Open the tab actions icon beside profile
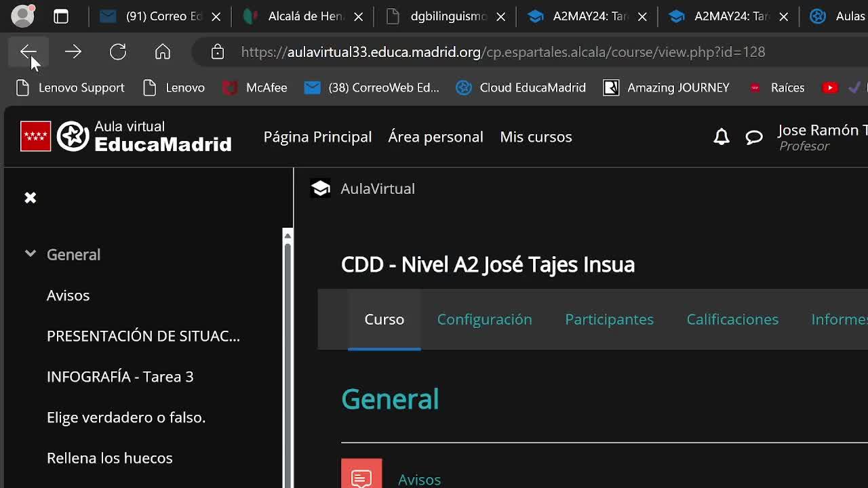Viewport: 868px width, 488px height. (x=61, y=16)
